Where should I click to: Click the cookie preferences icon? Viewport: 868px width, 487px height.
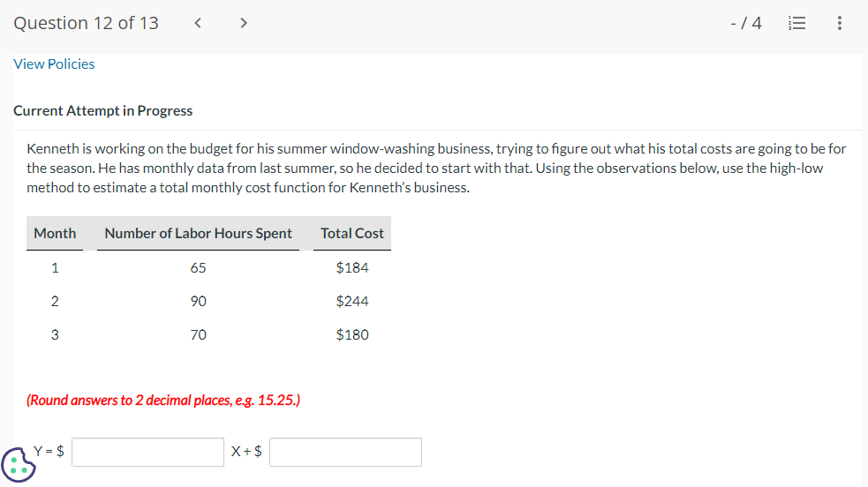tap(18, 465)
